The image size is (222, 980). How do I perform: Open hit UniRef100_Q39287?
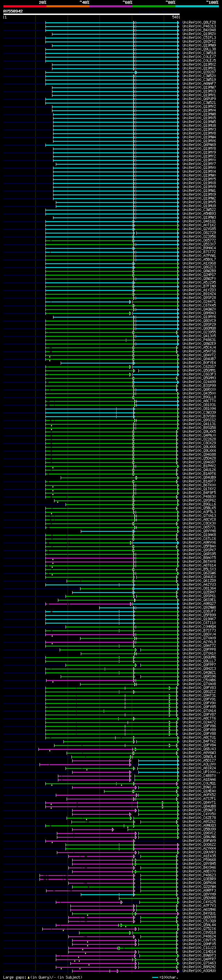[x=199, y=72]
